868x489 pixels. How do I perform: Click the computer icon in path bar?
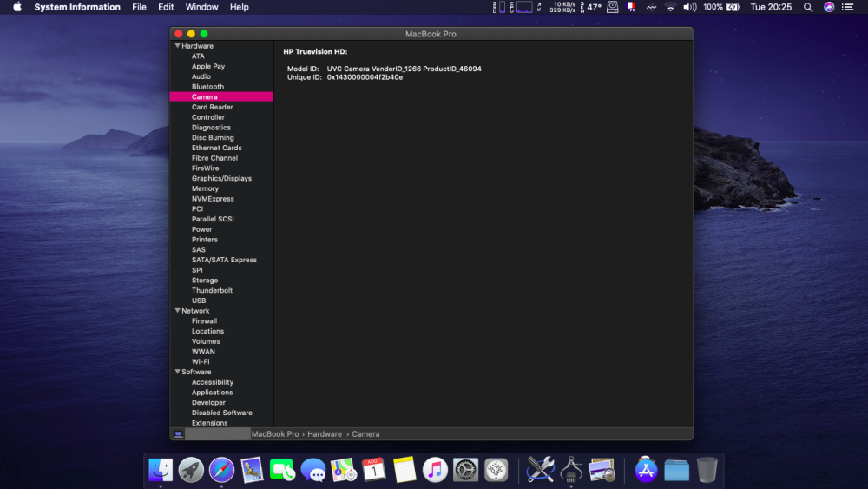(x=178, y=434)
